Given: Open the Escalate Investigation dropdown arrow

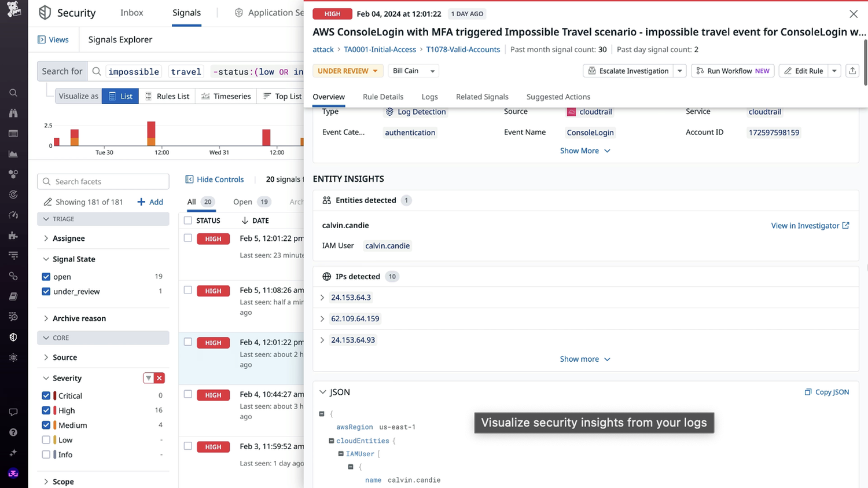Looking at the screenshot, I should 680,71.
